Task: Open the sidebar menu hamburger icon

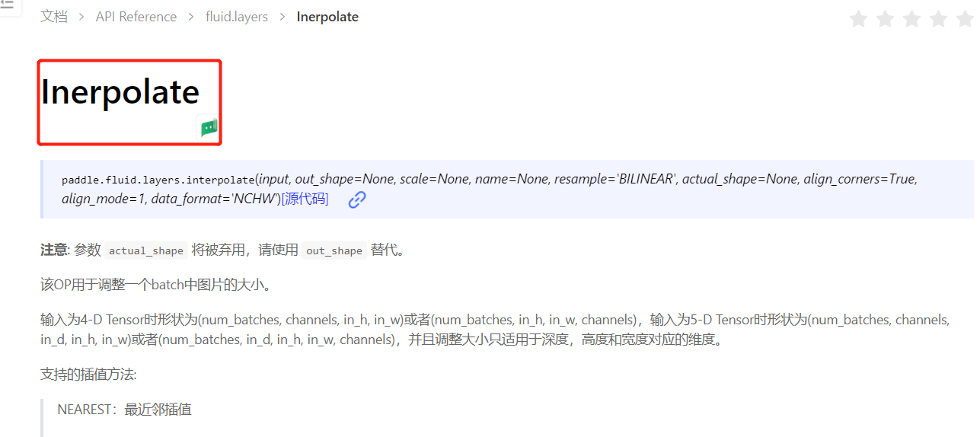Action: [6, 4]
